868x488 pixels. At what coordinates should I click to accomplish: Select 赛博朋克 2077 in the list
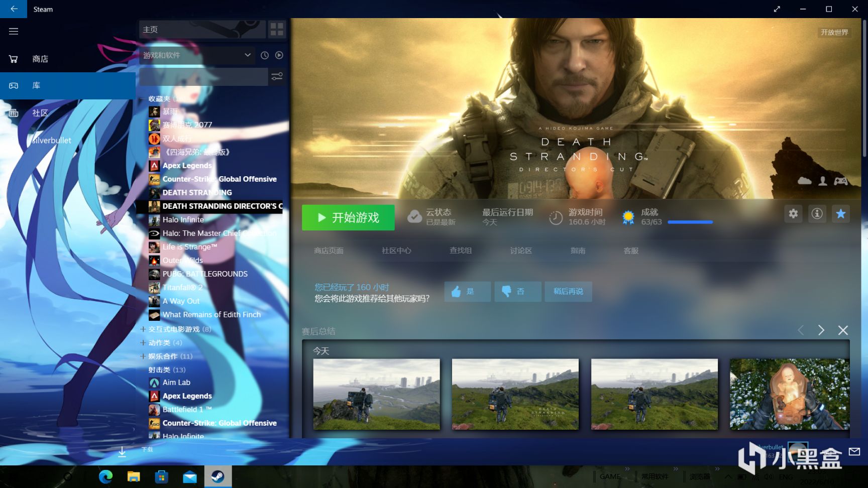click(x=187, y=125)
